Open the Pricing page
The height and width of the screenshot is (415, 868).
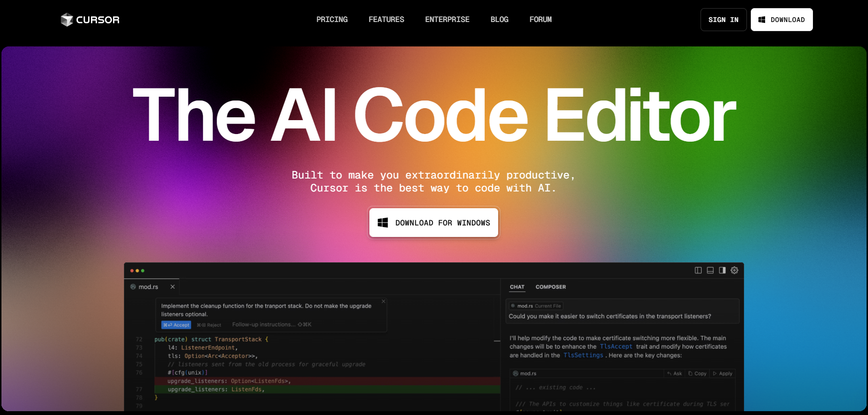click(332, 20)
